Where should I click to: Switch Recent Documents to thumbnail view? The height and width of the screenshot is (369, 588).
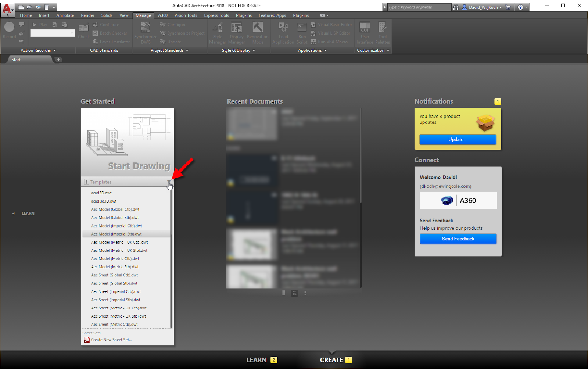click(283, 293)
